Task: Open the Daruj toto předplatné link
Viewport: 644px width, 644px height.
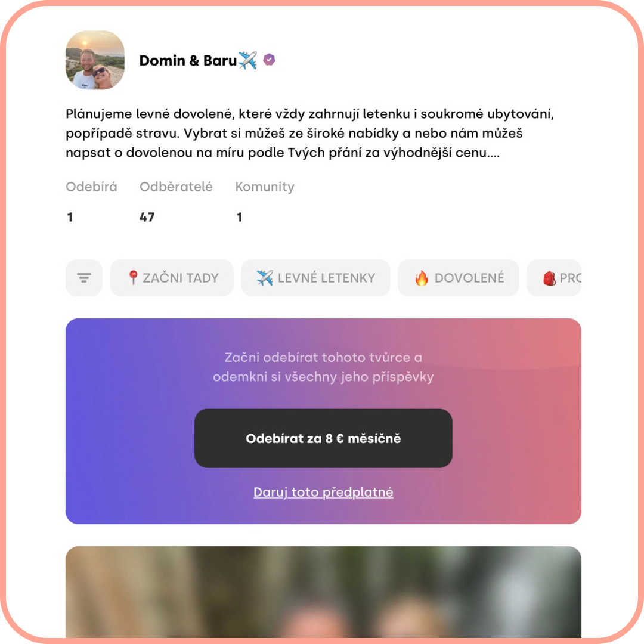Action: point(323,492)
